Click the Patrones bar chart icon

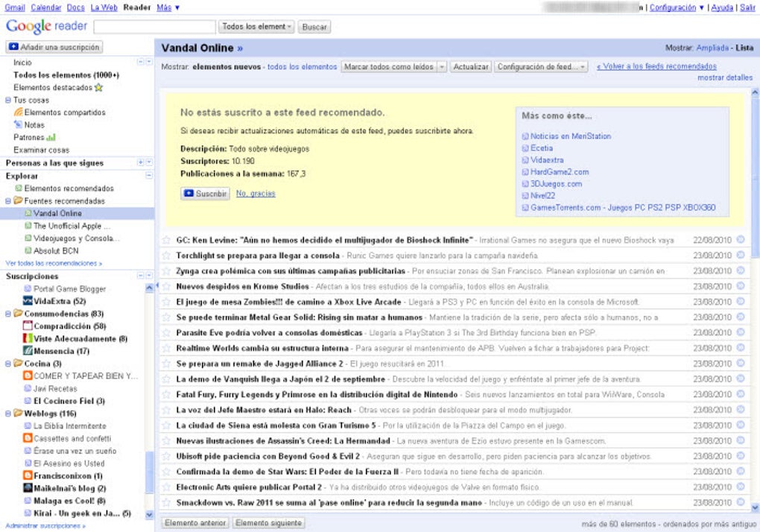[51, 137]
